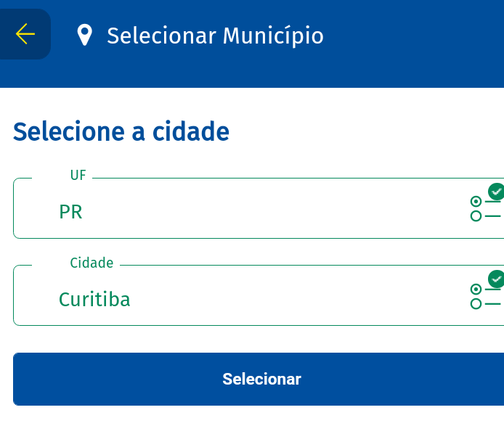Expand the UF dropdown showing PR
The height and width of the screenshot is (447, 504).
259,208
